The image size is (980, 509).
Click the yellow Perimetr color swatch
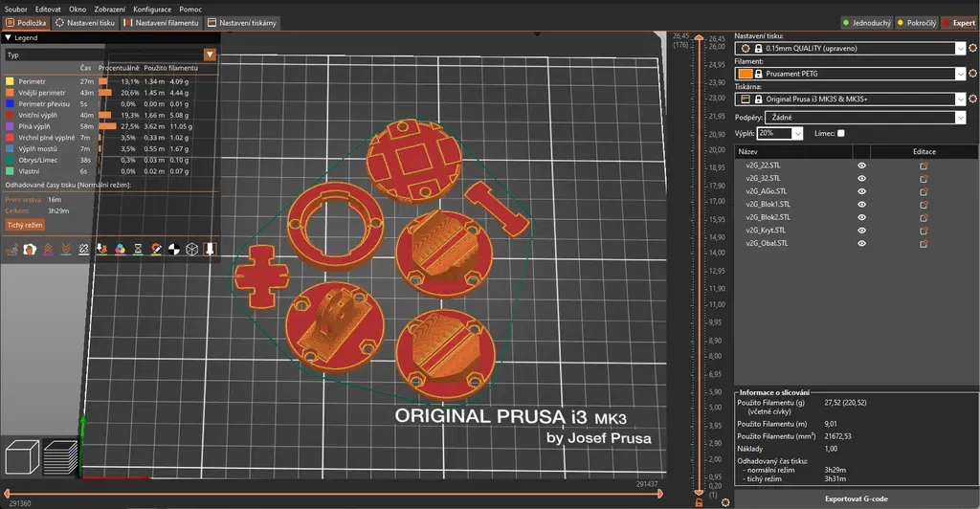click(x=10, y=82)
